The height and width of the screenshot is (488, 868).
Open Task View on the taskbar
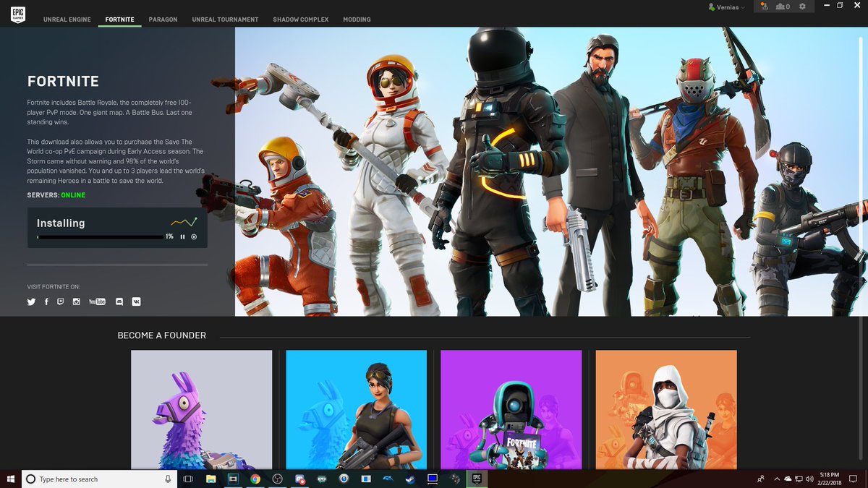(187, 479)
